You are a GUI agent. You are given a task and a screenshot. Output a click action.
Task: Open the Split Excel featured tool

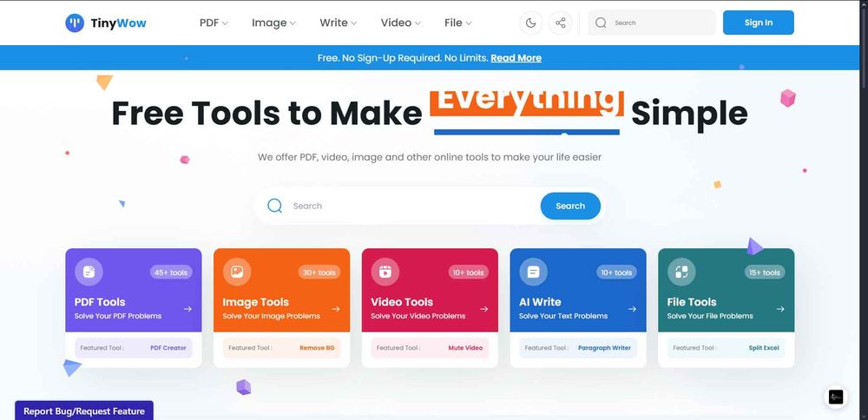point(764,348)
